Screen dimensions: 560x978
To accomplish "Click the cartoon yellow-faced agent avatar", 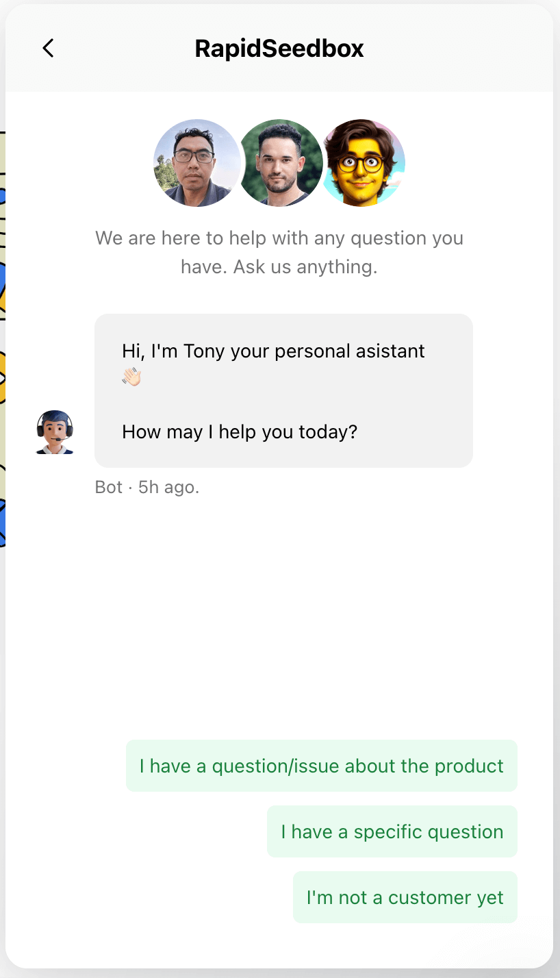I will tap(364, 163).
